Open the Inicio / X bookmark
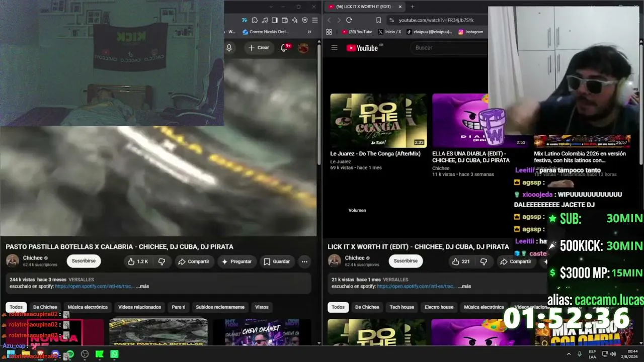Screen dimensions: 644x362 389,32
